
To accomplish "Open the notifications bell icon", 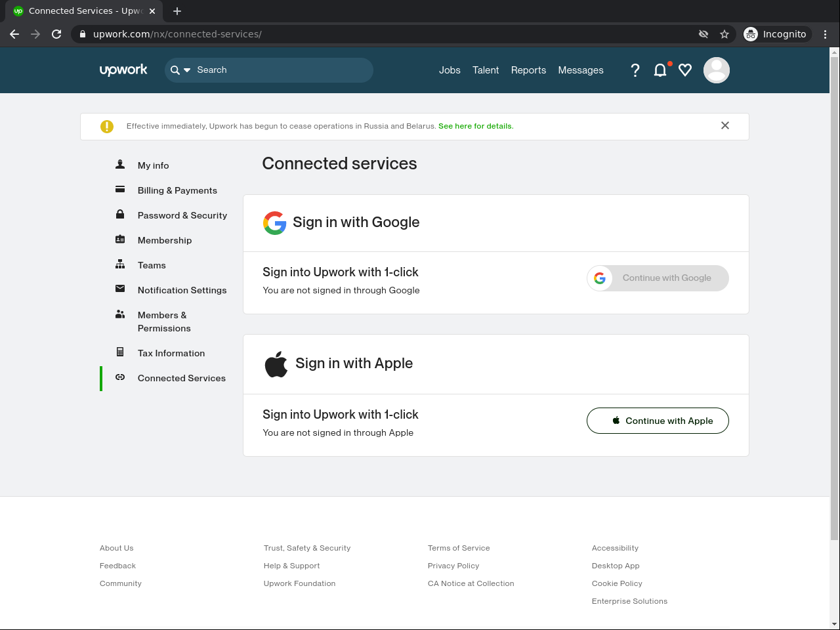I will pos(660,70).
